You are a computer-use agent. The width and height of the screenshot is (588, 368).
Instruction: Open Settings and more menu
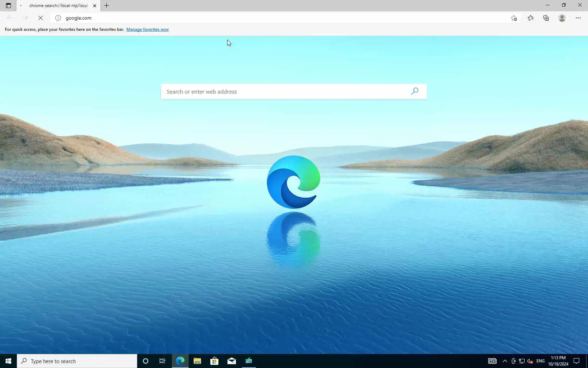click(x=578, y=18)
